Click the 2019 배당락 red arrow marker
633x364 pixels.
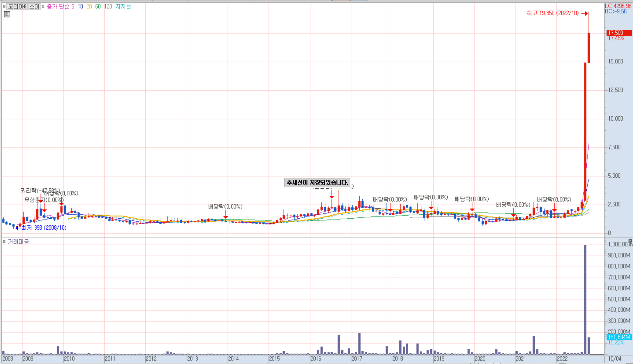431,207
